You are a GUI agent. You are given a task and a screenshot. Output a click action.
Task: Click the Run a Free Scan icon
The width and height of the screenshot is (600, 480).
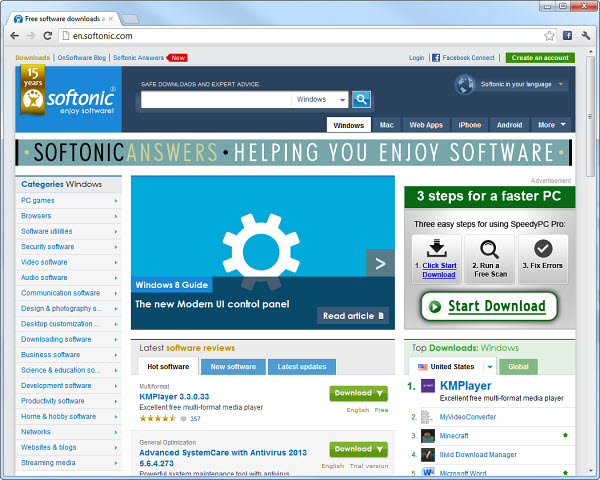(x=489, y=247)
